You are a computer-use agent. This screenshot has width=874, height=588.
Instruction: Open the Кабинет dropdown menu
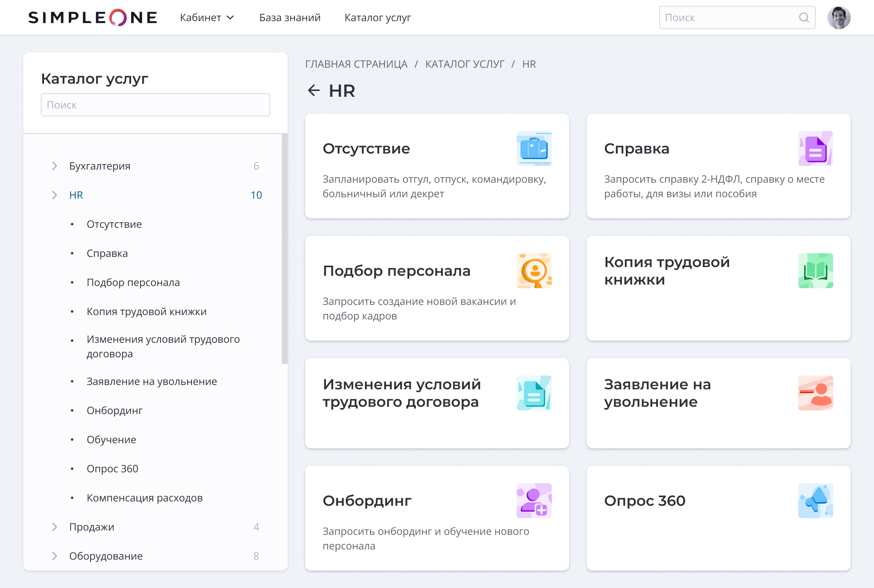pos(207,17)
